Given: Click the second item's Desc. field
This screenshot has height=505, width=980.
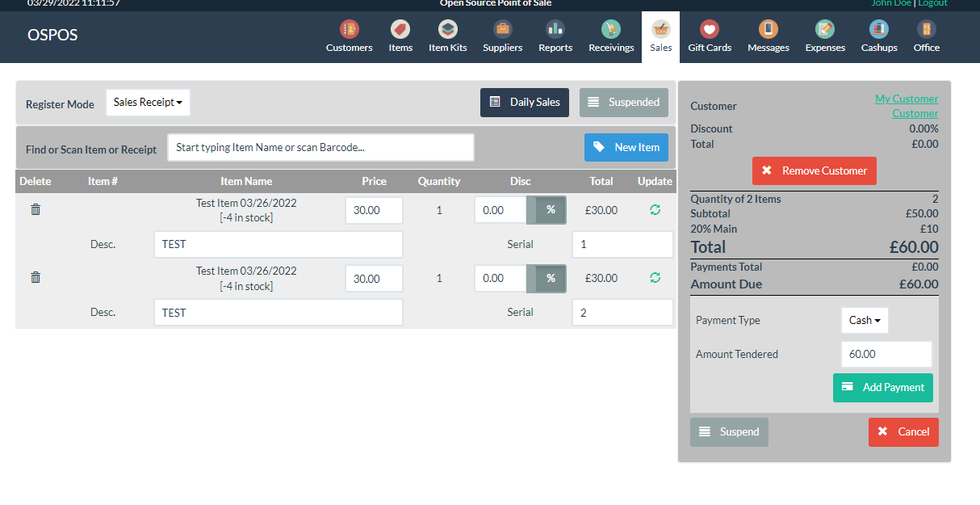Looking at the screenshot, I should (x=279, y=312).
